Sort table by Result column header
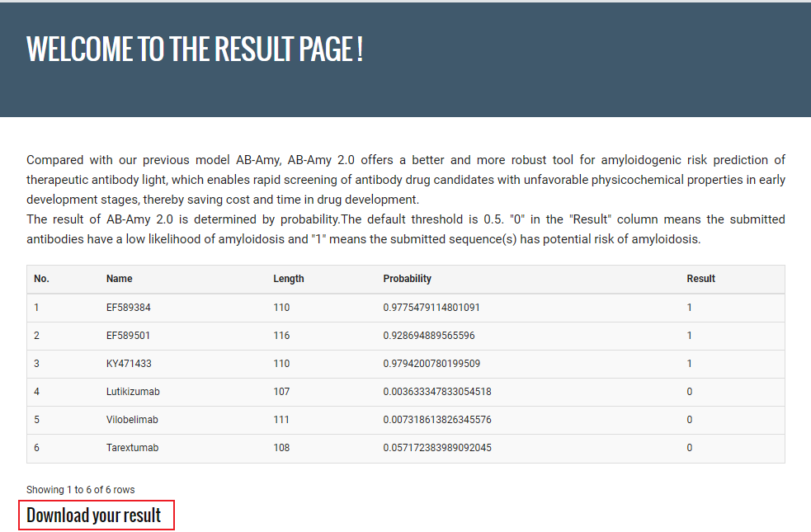 tap(700, 279)
